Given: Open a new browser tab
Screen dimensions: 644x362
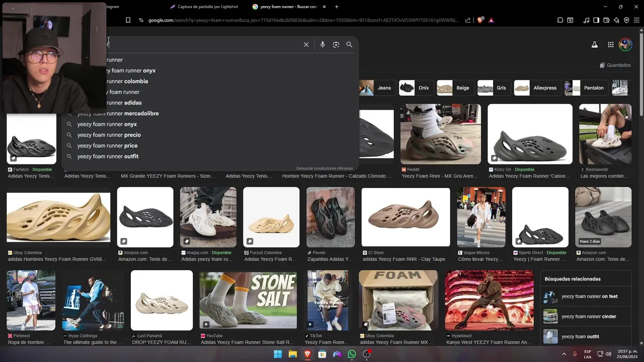Looking at the screenshot, I should [x=337, y=7].
